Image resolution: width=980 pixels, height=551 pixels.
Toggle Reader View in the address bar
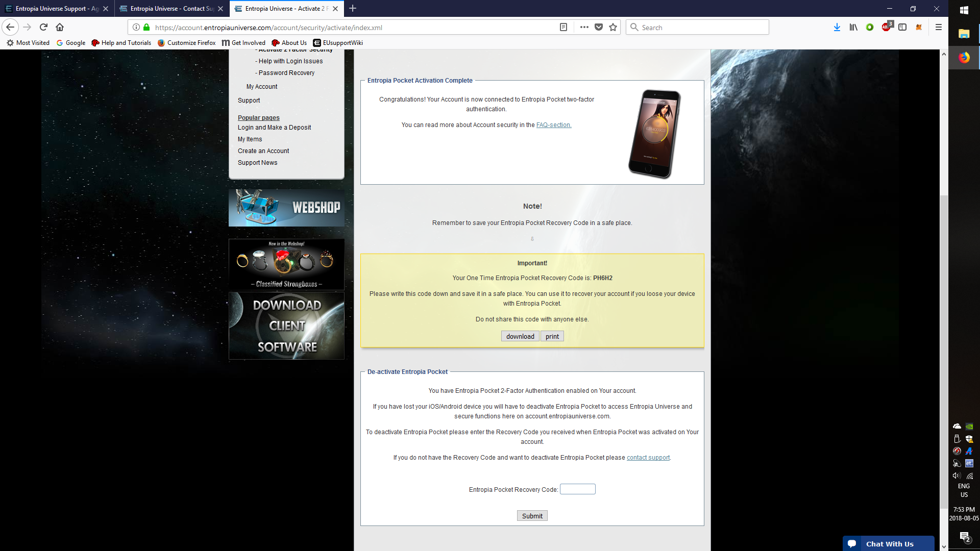[x=563, y=27]
